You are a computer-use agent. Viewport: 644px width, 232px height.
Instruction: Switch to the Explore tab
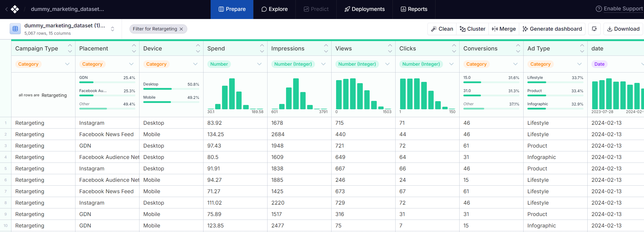[x=274, y=9]
